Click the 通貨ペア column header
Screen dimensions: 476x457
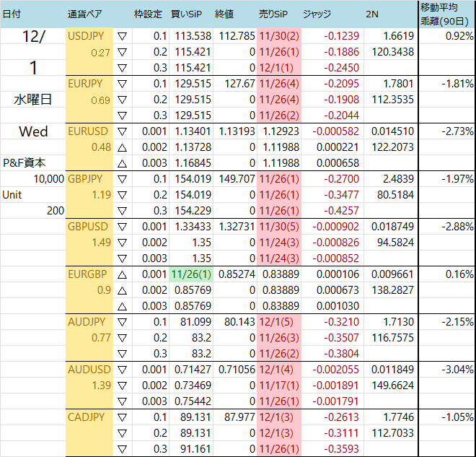(x=84, y=14)
